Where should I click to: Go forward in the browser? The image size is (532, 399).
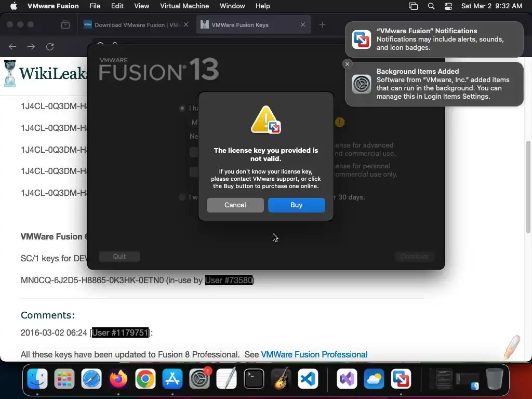[x=31, y=46]
